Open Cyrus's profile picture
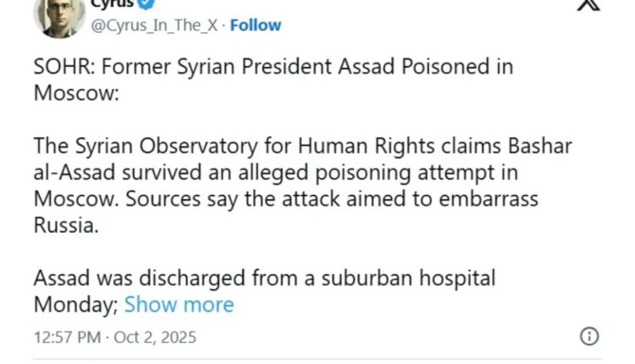Image resolution: width=635 pixels, height=364 pixels. [x=58, y=14]
